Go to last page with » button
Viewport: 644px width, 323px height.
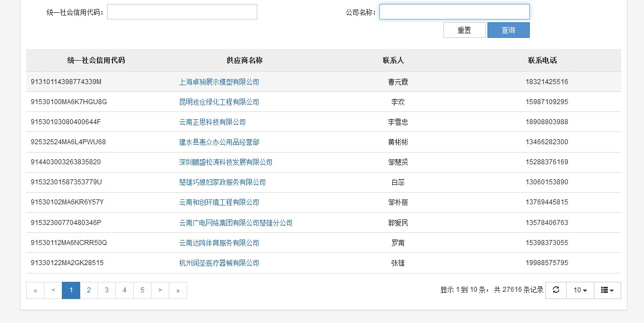tap(178, 290)
